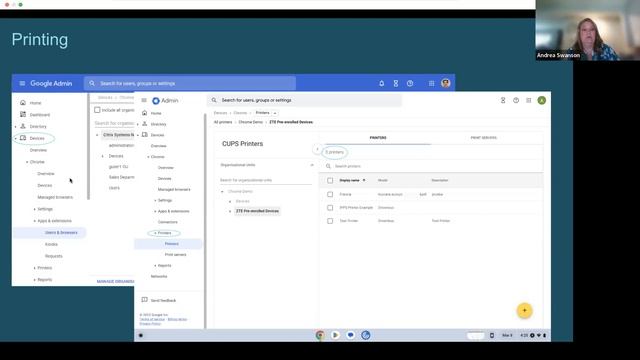Open Kiosks in the Google Admin sidebar

coord(51,244)
